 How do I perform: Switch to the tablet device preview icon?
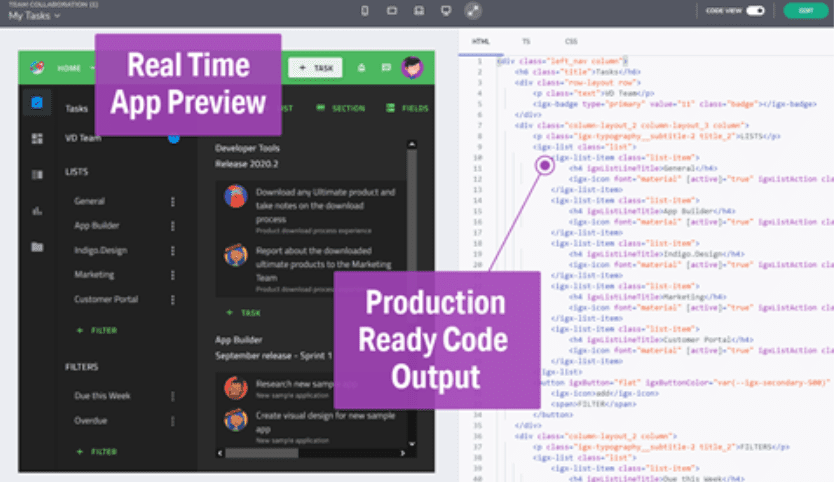click(x=392, y=11)
